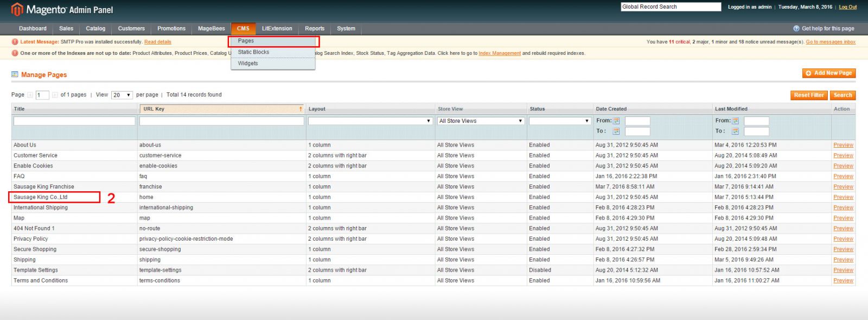Click the Magento logo icon
Viewport: 868px width, 320px height.
[x=17, y=9]
